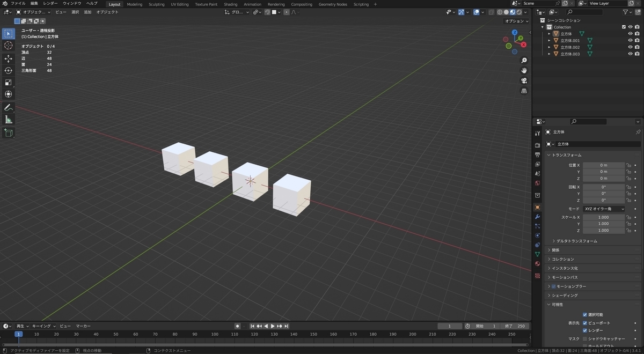Disable the レンダー visibility checkbox

(x=585, y=330)
